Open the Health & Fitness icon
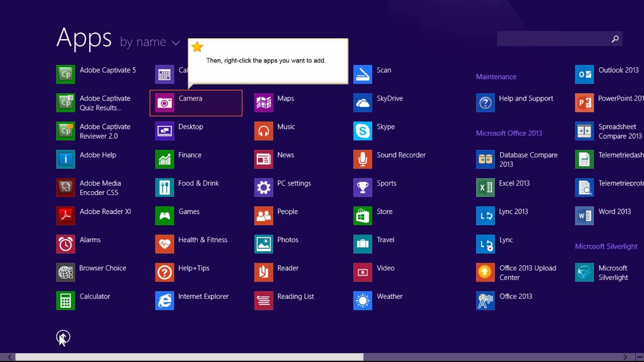This screenshot has height=362, width=644. click(x=165, y=244)
